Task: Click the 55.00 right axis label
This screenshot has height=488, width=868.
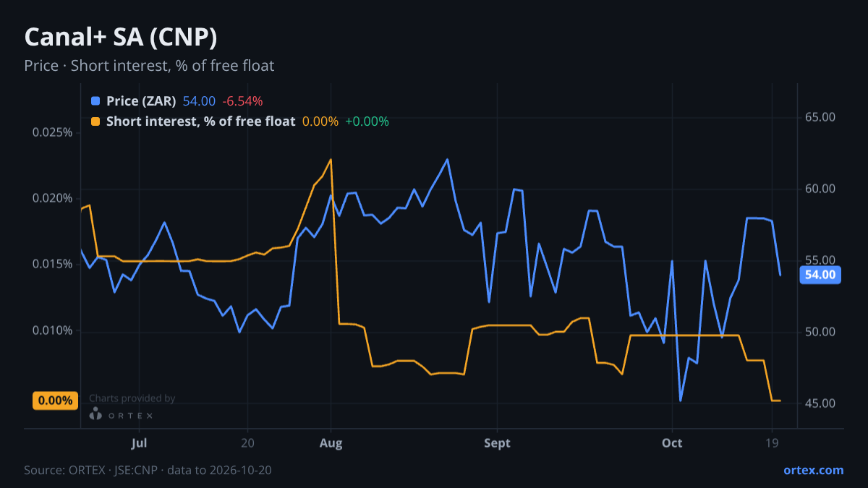Action: (820, 260)
